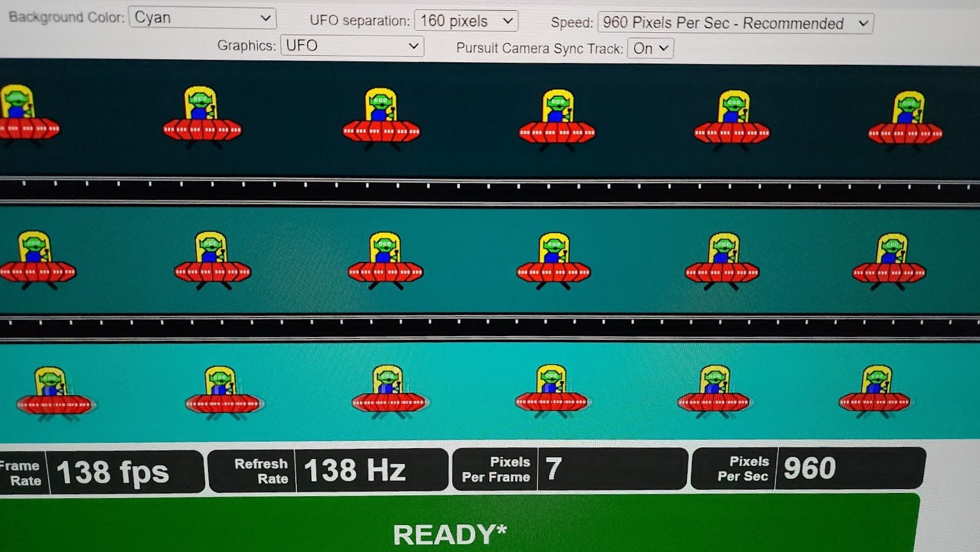This screenshot has height=552, width=980.
Task: Open the Background Color dropdown set to Cyan
Action: point(202,18)
